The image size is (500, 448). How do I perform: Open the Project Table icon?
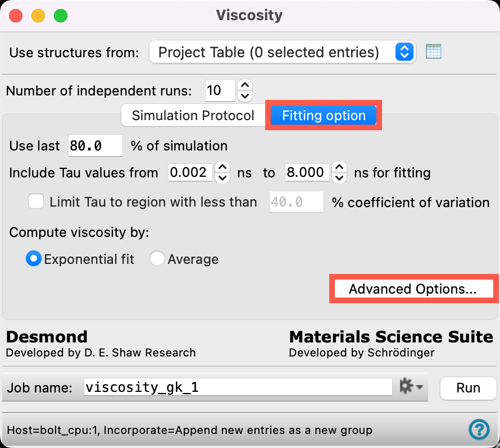(x=433, y=52)
